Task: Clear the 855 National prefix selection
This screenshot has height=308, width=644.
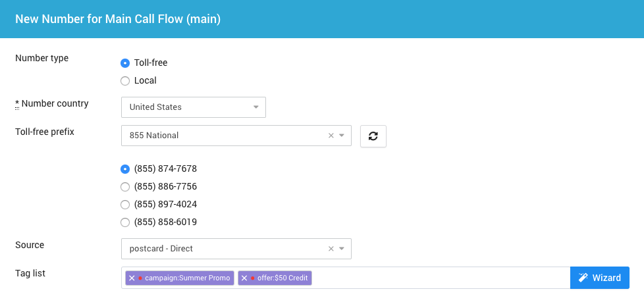Action: pos(331,136)
